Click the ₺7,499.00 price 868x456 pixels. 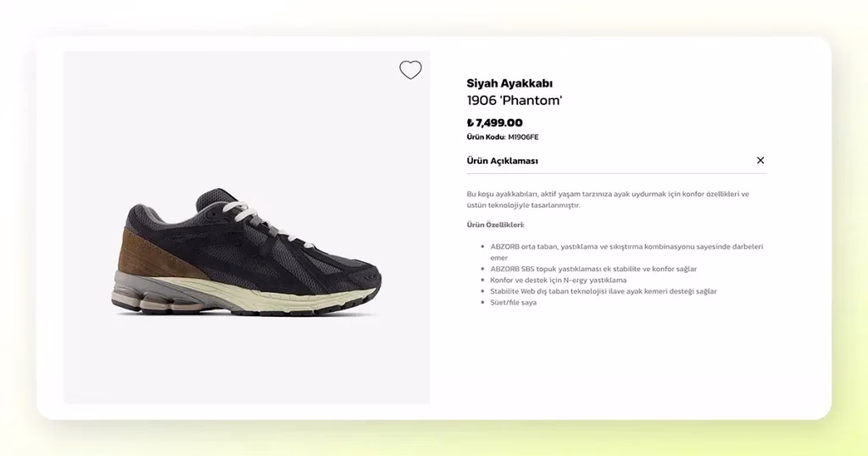[494, 123]
